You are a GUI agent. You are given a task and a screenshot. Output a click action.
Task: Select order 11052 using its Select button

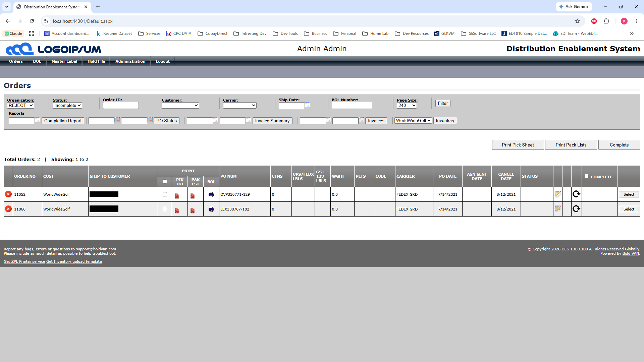629,194
